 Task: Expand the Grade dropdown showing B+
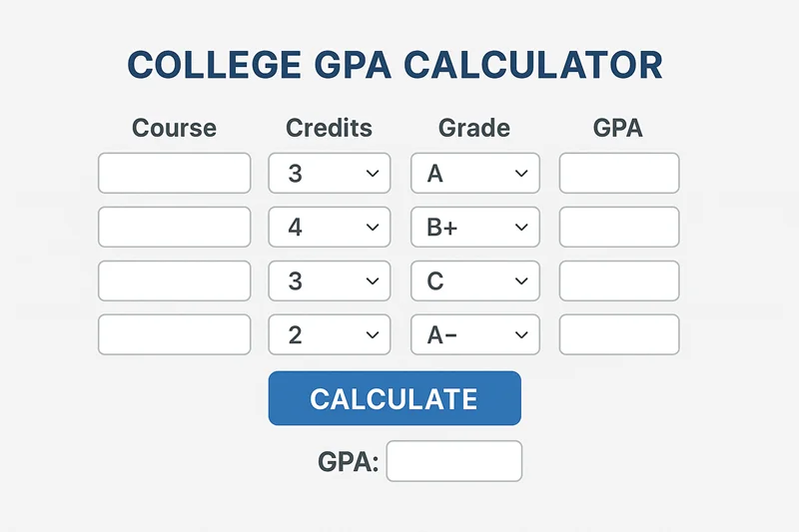[x=474, y=228]
